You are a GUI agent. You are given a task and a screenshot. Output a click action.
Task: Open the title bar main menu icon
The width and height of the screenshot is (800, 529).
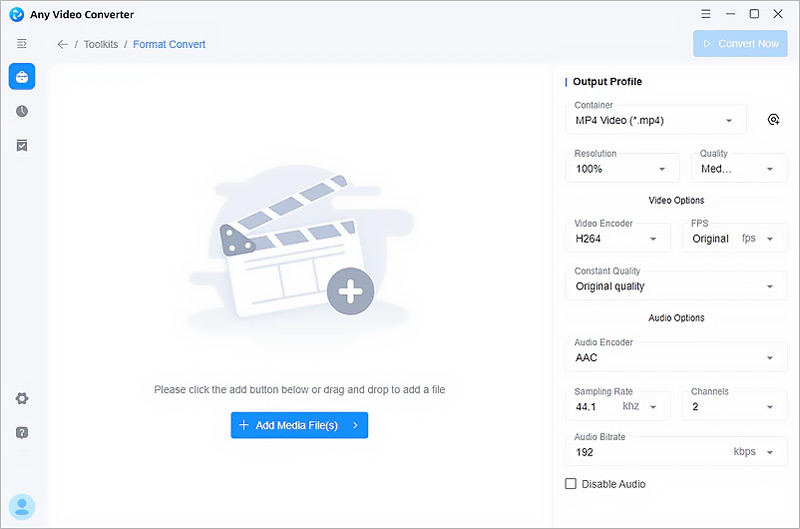point(706,14)
